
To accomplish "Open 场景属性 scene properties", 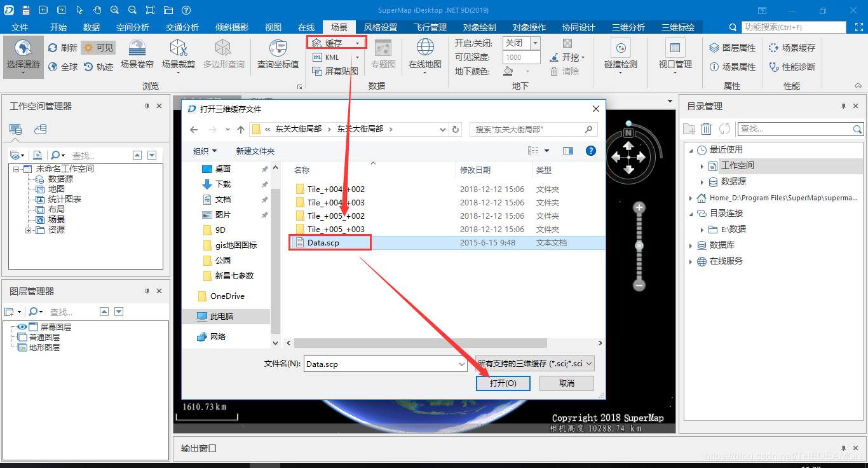I will tap(733, 67).
